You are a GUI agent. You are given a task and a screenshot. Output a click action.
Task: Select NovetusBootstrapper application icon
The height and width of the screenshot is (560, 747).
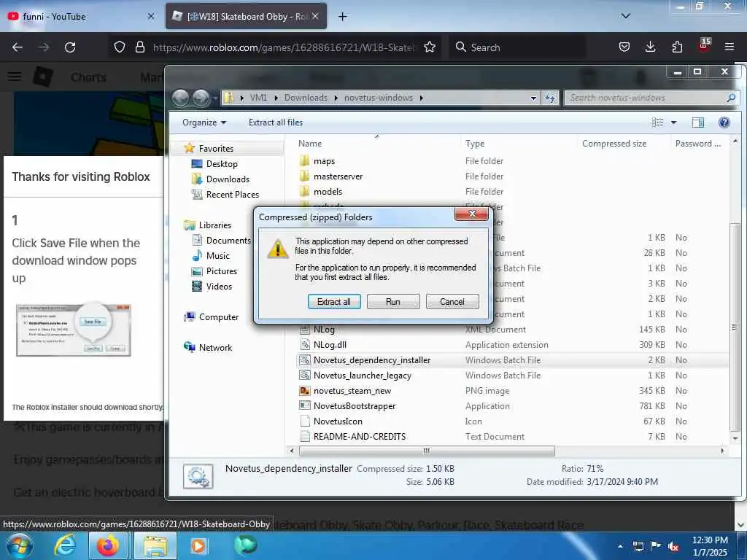[305, 405]
